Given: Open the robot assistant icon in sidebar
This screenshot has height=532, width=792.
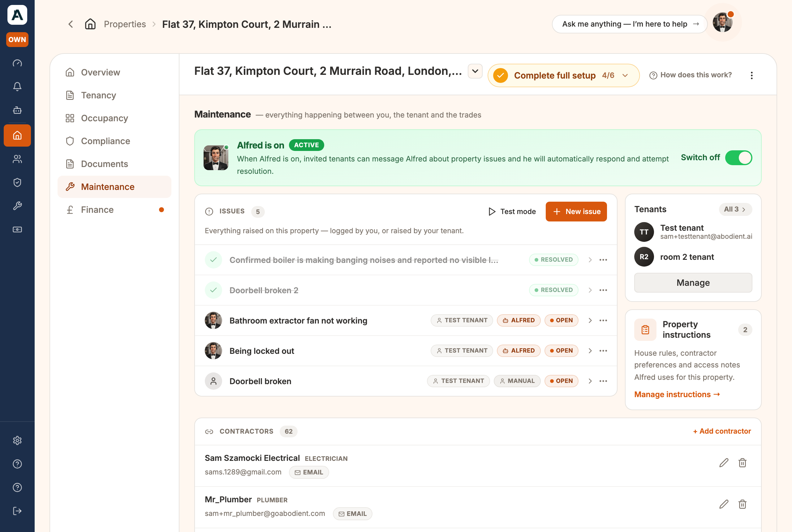Looking at the screenshot, I should coord(17,110).
